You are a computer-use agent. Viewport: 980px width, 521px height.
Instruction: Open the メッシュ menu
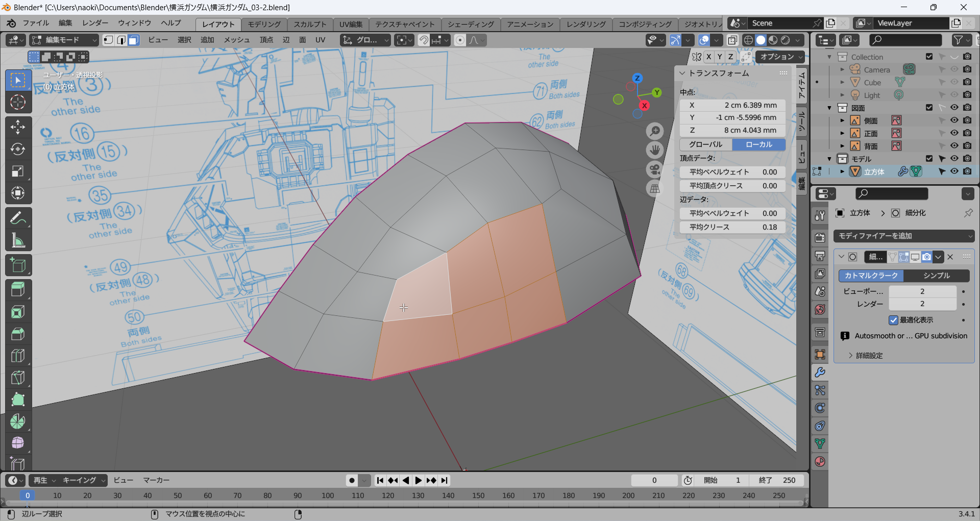tap(236, 40)
